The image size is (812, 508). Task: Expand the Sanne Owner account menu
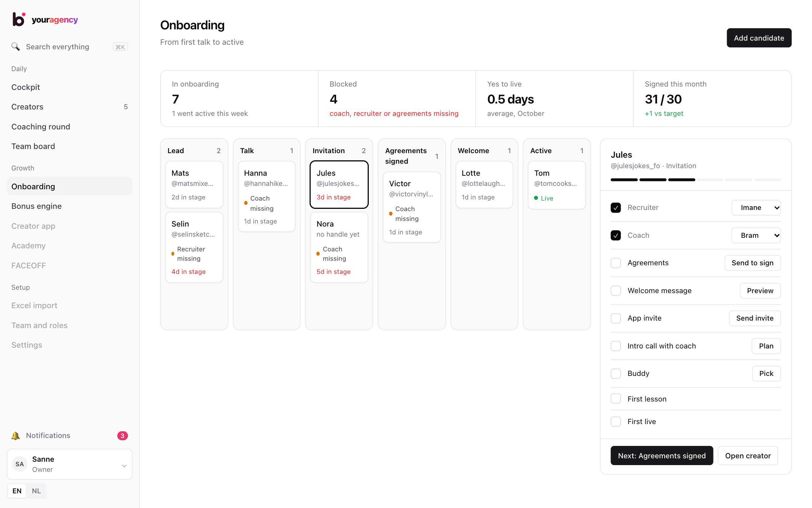70,464
